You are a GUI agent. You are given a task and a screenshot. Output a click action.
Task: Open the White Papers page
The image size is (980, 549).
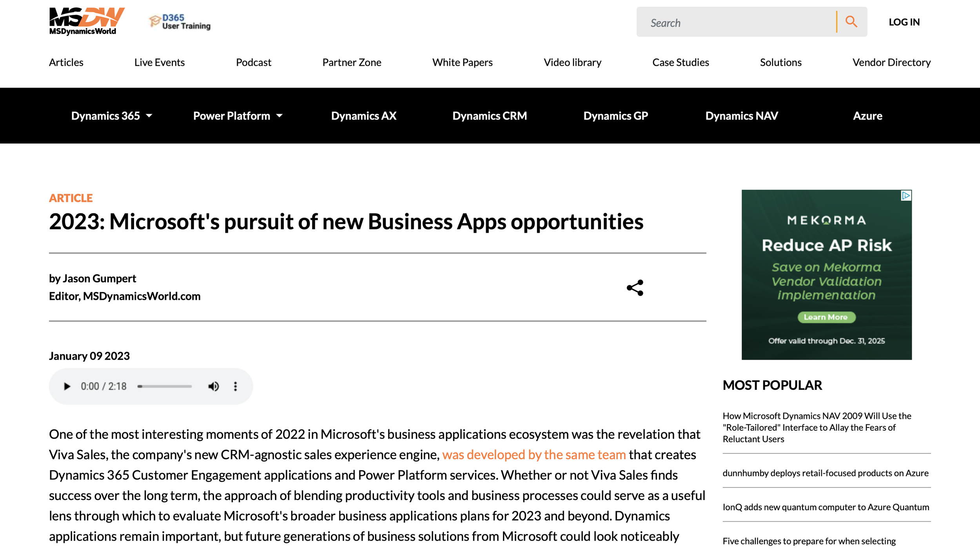[x=462, y=62]
